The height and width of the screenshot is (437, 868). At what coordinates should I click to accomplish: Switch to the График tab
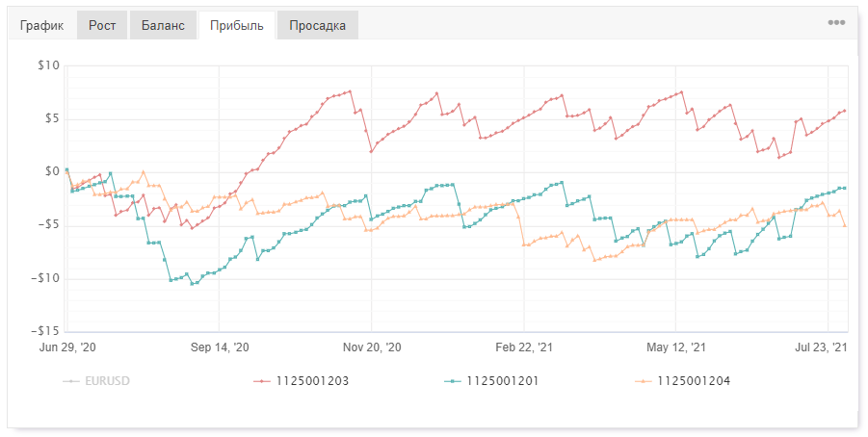[42, 25]
